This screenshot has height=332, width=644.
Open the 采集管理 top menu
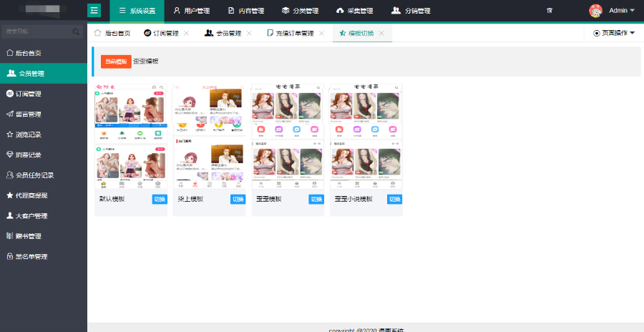click(x=354, y=11)
